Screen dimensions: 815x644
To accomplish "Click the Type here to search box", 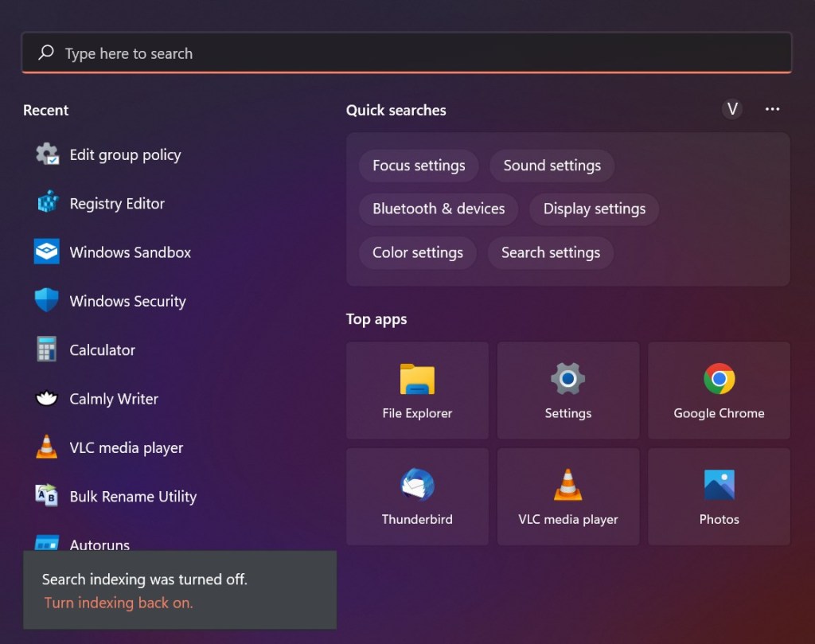I will [406, 53].
